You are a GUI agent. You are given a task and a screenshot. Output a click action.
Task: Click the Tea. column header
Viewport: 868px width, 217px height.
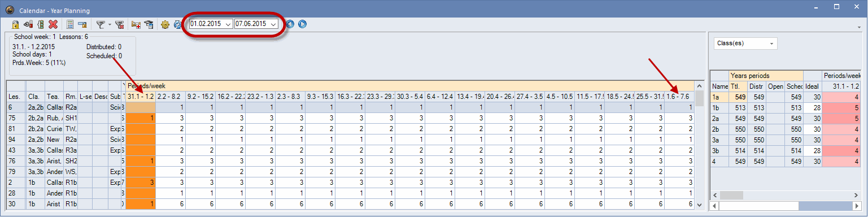tap(54, 96)
